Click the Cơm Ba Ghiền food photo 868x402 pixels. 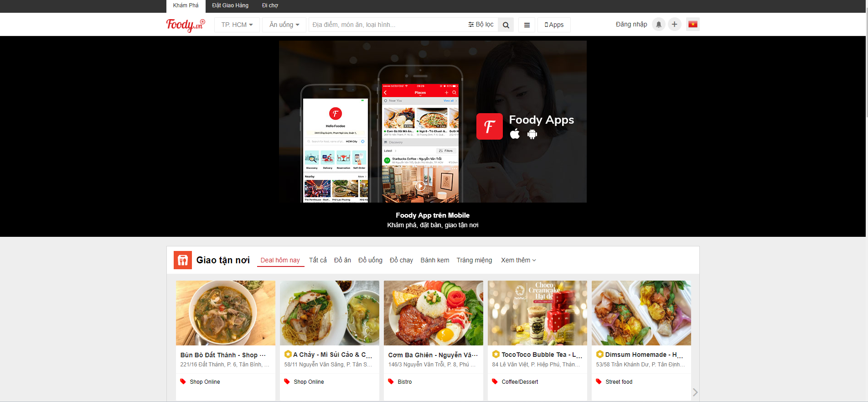(x=434, y=313)
